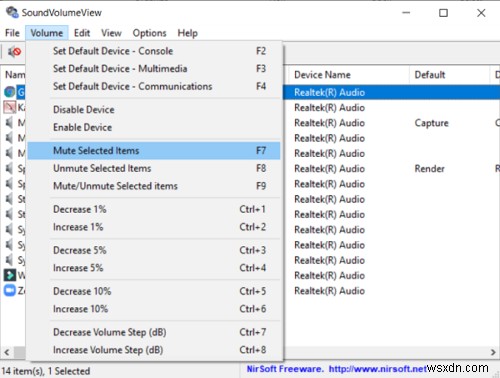Open the Edit menu

tap(82, 33)
